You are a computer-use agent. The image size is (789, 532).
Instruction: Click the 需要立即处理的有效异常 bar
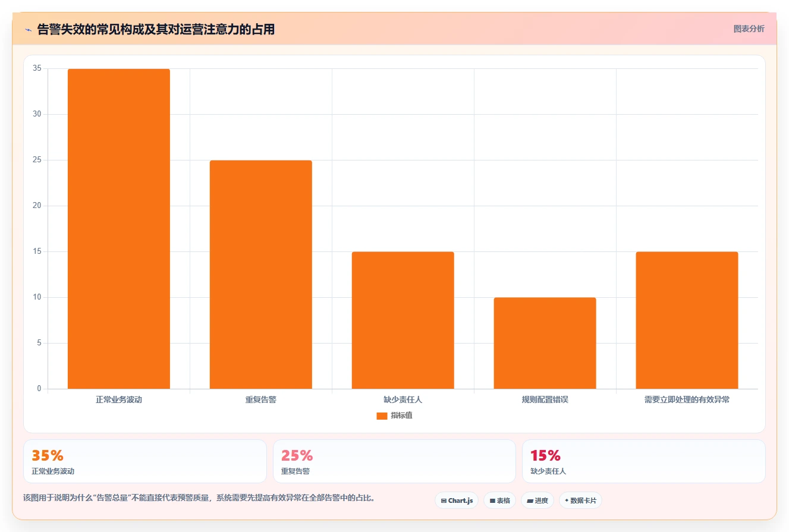pos(687,320)
